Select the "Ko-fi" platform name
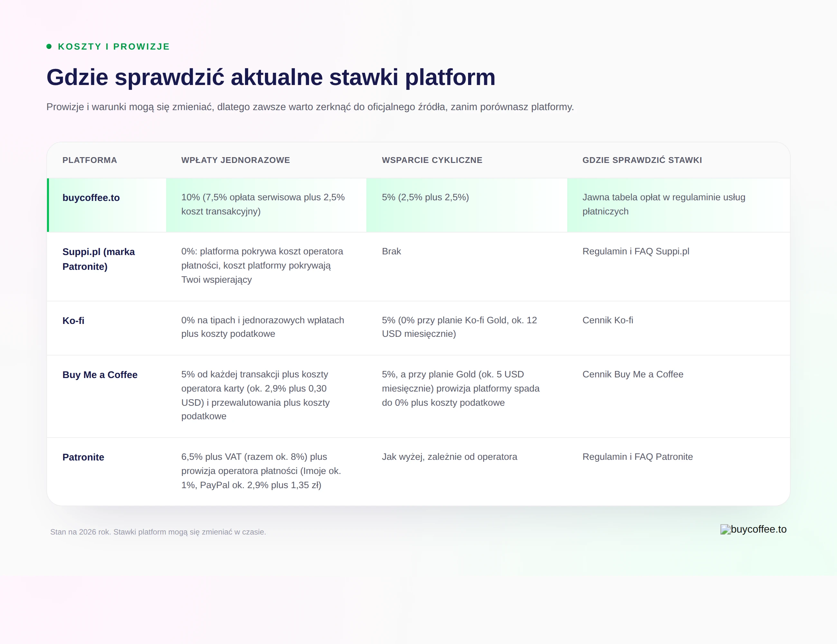 point(73,321)
